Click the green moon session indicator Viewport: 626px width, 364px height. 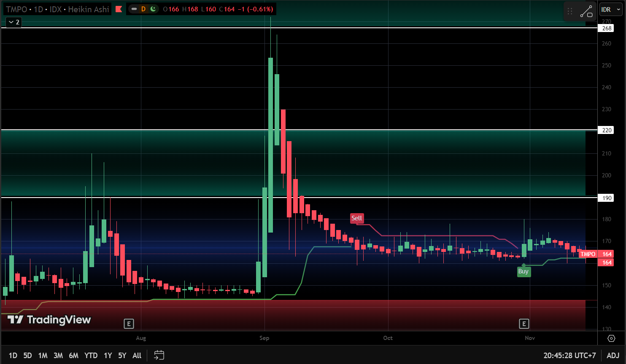click(x=153, y=9)
